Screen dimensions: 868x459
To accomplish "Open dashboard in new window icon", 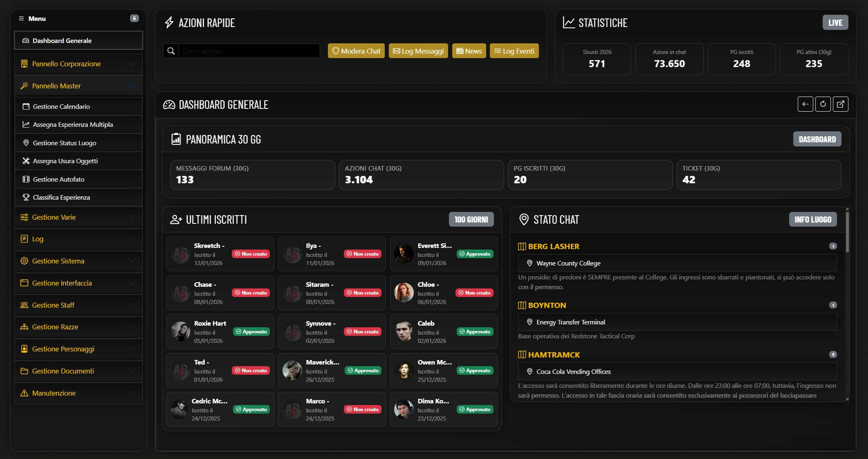I will pyautogui.click(x=841, y=104).
